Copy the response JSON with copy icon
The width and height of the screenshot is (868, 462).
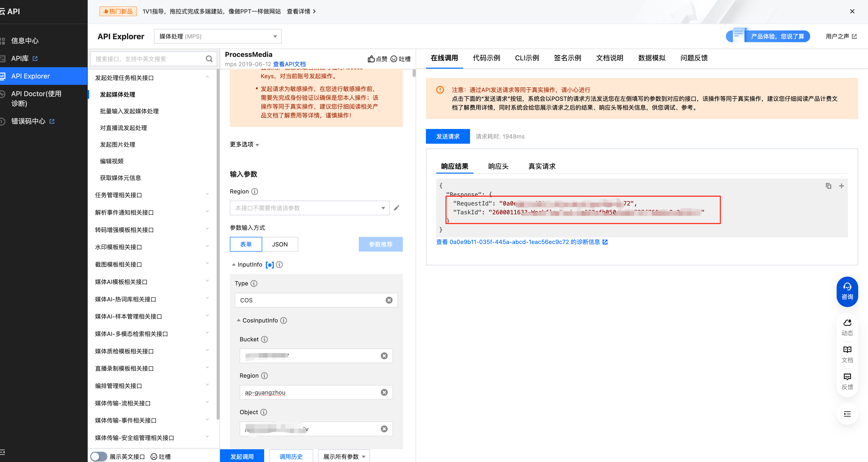828,186
